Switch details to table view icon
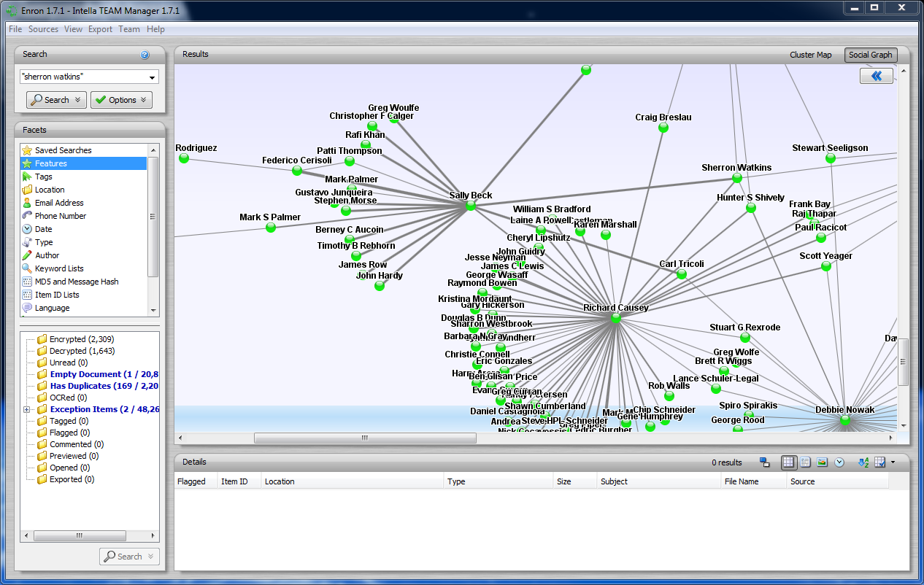Screen dimensions: 924x585 coord(788,462)
